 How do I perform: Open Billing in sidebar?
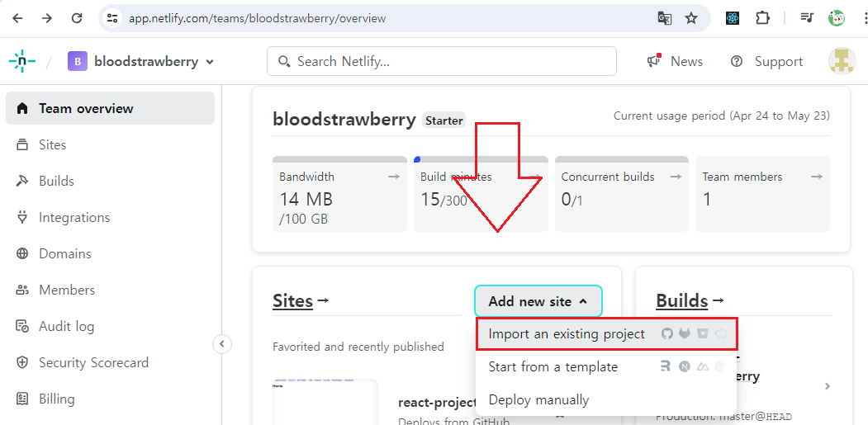[110, 399]
